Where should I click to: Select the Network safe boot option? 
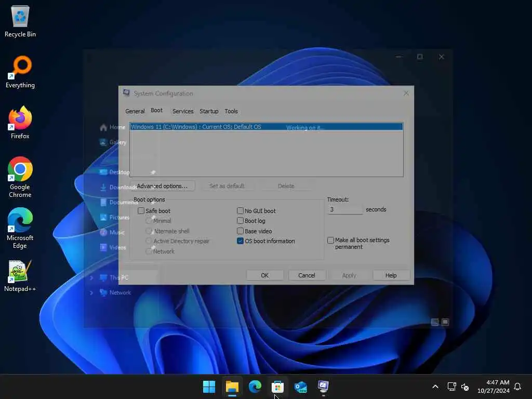(x=149, y=251)
